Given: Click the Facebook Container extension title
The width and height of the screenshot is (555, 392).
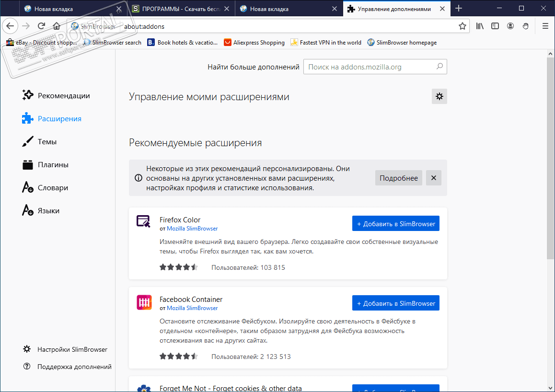Looking at the screenshot, I should coord(191,300).
